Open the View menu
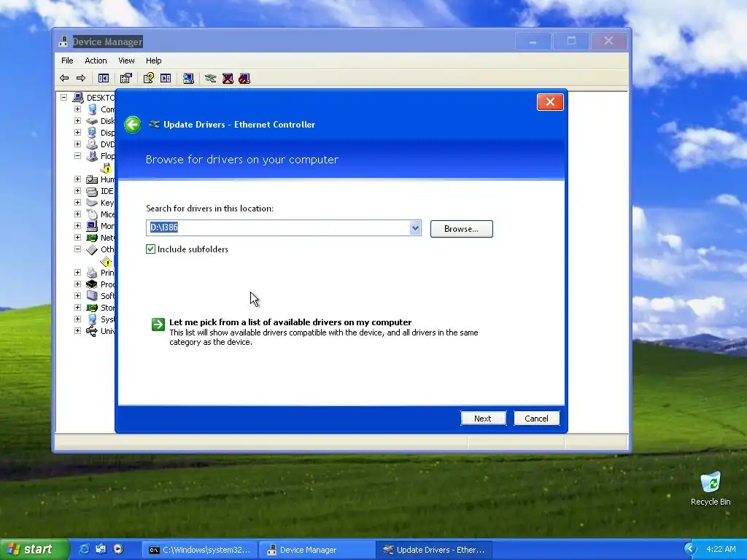This screenshot has width=747, height=560. 126,61
